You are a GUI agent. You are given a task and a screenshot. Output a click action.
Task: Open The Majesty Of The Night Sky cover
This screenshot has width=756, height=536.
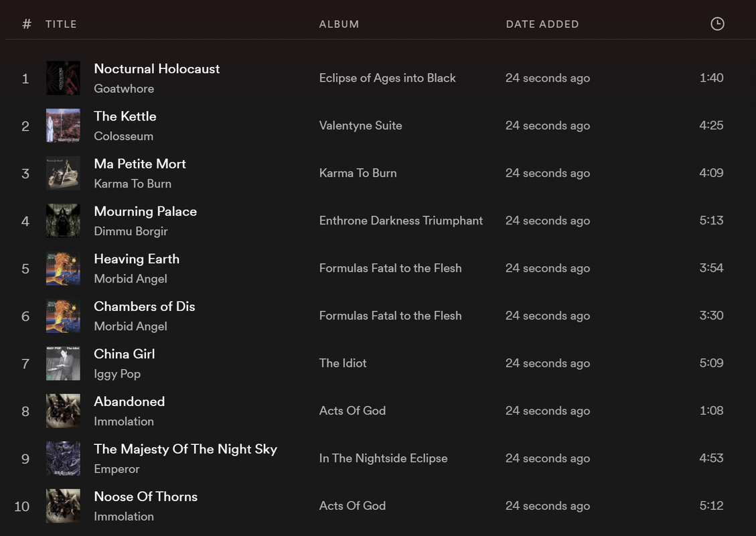coord(63,458)
